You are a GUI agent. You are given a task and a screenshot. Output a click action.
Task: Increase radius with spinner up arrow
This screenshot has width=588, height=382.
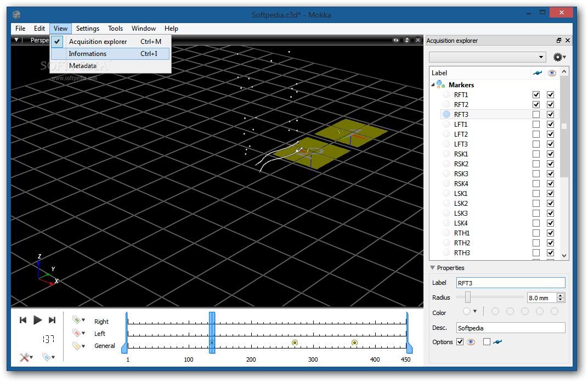coord(561,295)
